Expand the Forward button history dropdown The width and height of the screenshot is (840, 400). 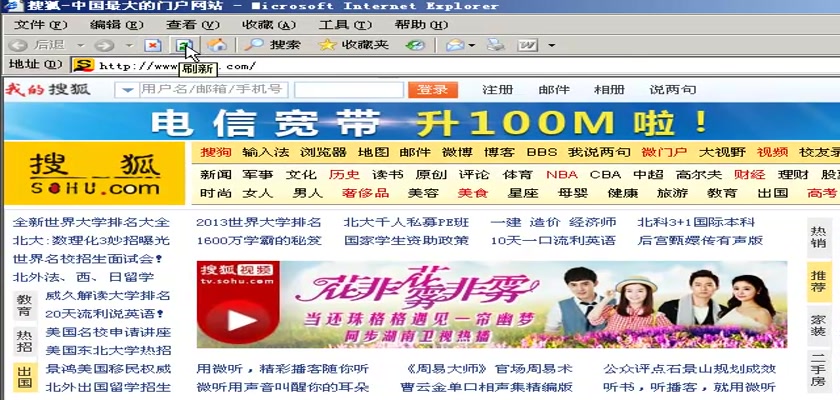(x=129, y=46)
